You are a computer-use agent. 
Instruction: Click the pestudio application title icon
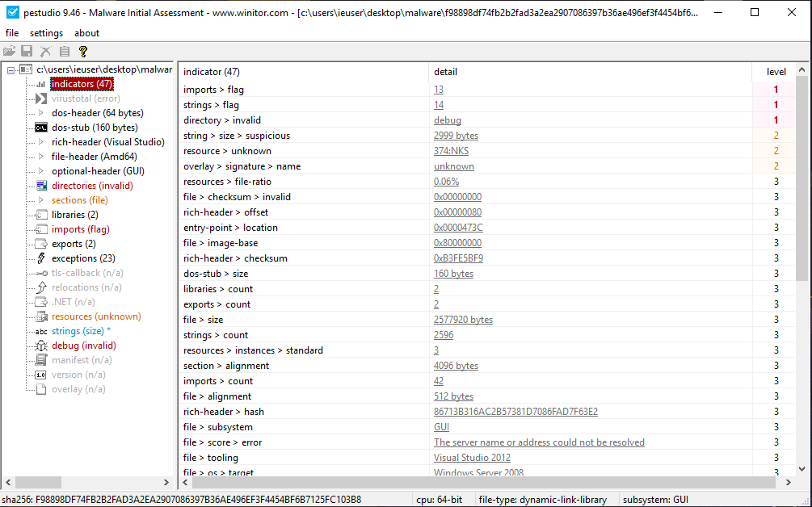point(12,12)
